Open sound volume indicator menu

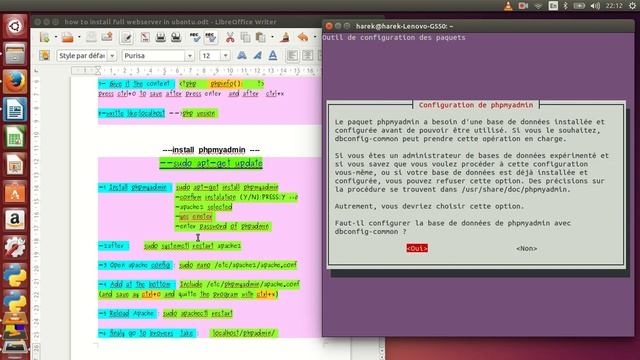point(596,6)
